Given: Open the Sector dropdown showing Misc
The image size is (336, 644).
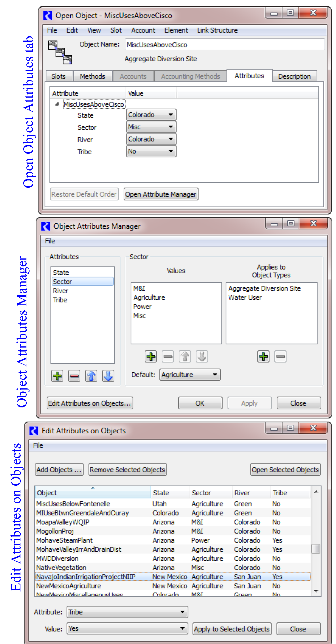Looking at the screenshot, I should [151, 127].
